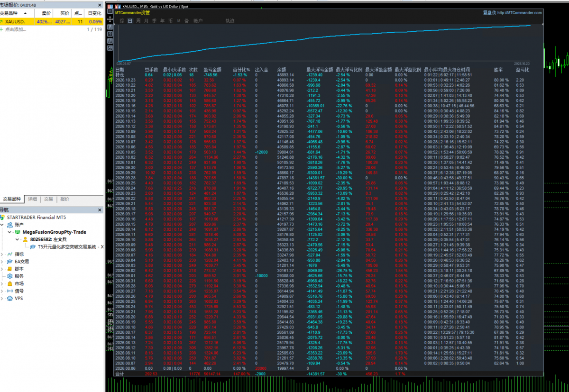The width and height of the screenshot is (569, 392).
Task: Click the 日变化 column header in Market Watch
Action: tap(94, 13)
